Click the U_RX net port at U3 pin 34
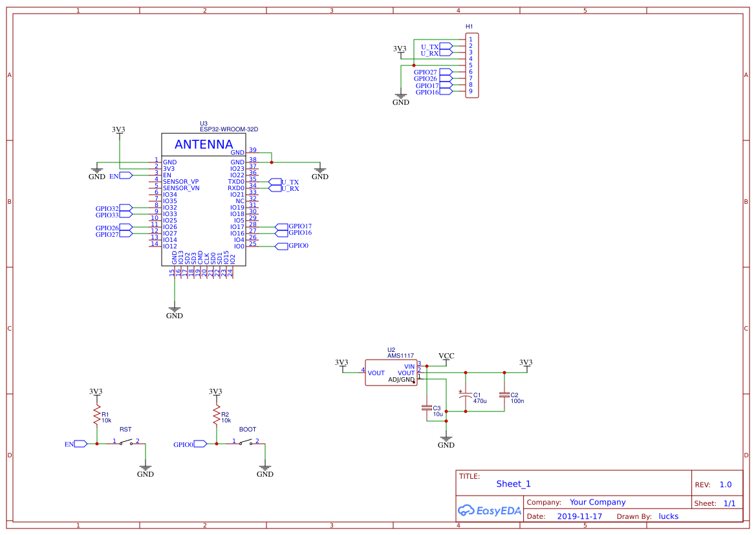756x535 pixels. click(x=283, y=189)
